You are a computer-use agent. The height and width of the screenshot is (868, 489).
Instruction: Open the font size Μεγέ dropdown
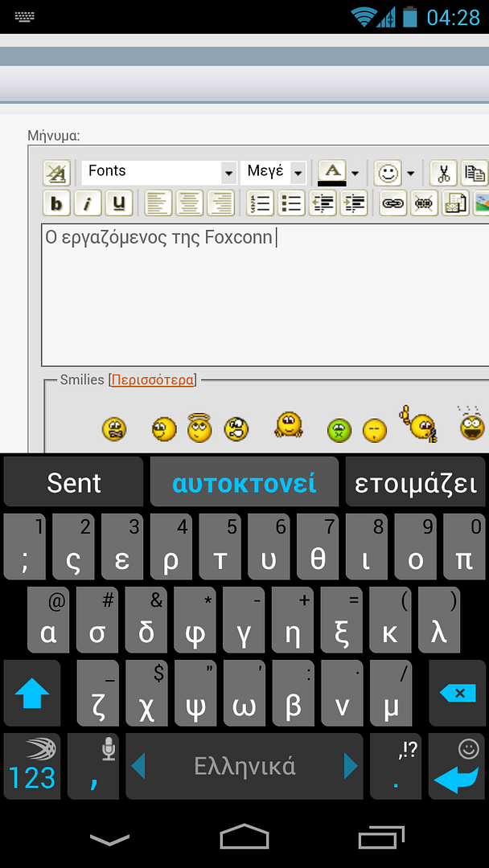pos(273,173)
